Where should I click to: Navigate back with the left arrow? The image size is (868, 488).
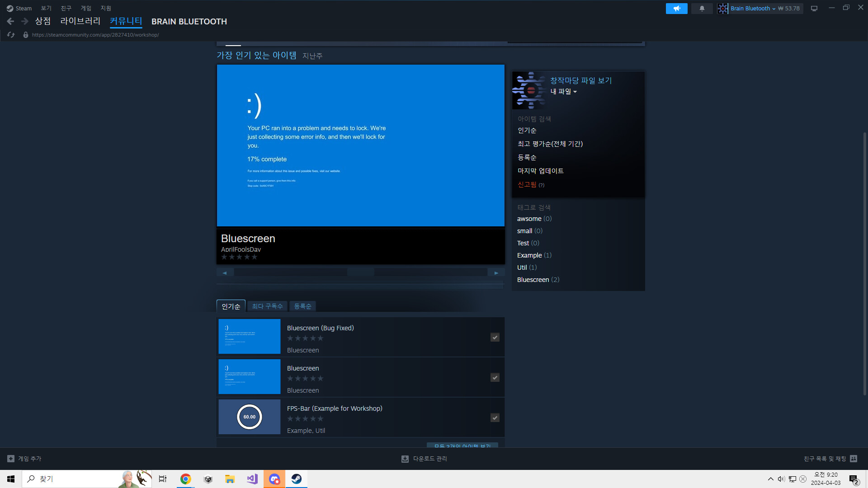pos(10,21)
